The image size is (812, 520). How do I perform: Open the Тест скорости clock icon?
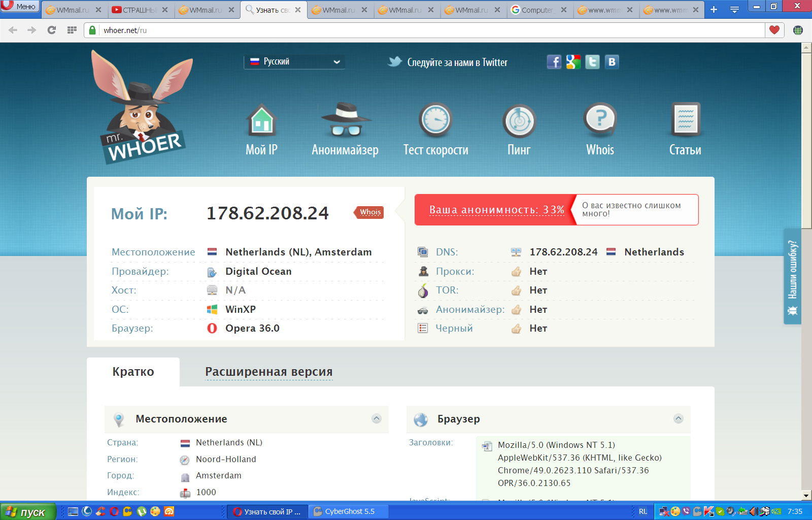[435, 120]
